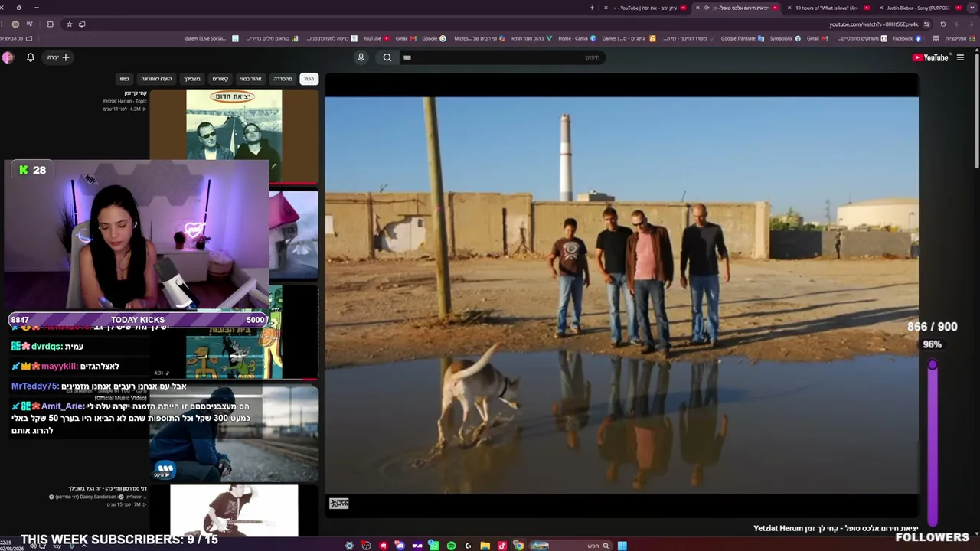This screenshot has width=980, height=551.
Task: Bookmark this page with the star icon
Action: [x=69, y=24]
